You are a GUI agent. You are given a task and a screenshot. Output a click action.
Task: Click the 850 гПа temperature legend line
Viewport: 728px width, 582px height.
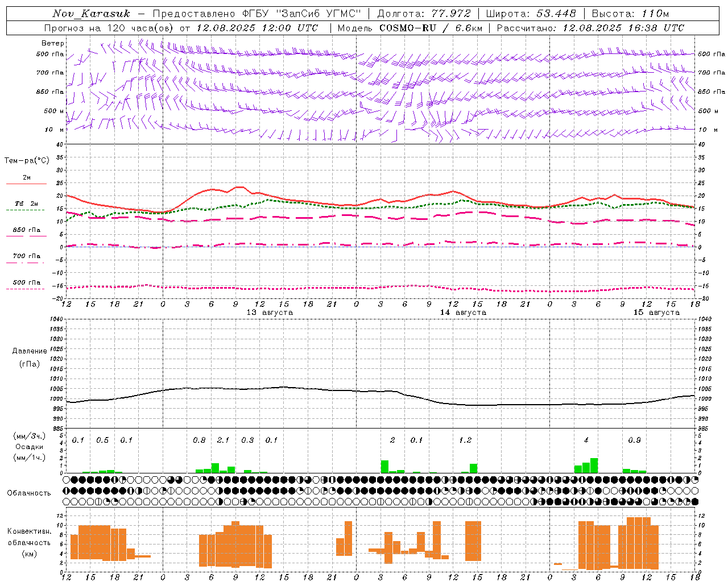coord(26,236)
